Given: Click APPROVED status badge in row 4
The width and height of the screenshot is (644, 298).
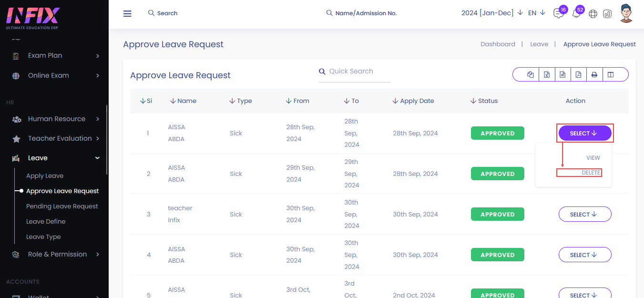Looking at the screenshot, I should [x=498, y=255].
